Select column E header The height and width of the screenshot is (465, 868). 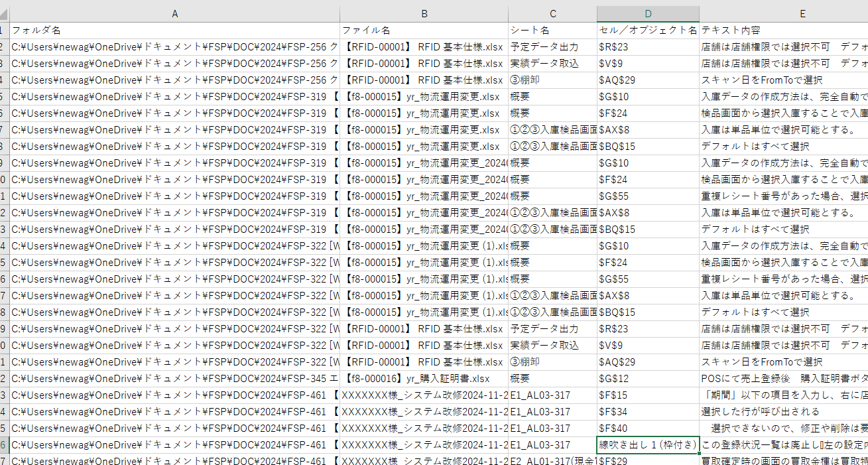[784, 14]
